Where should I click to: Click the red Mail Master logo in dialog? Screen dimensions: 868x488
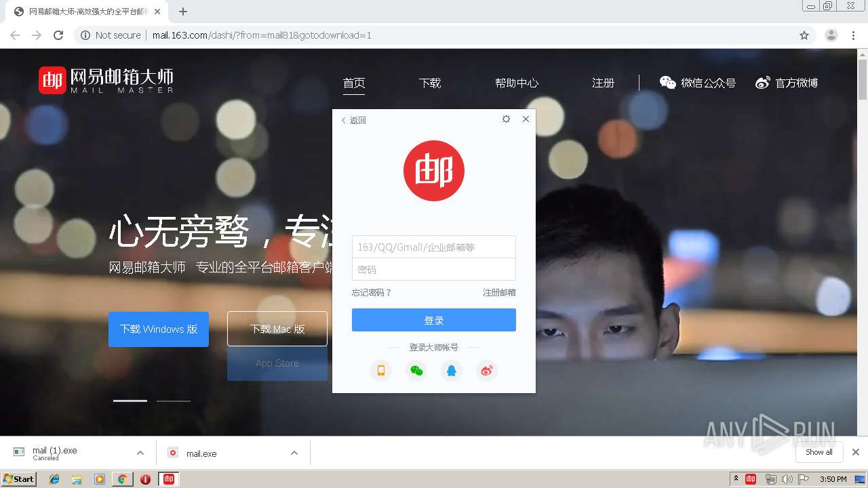[434, 171]
